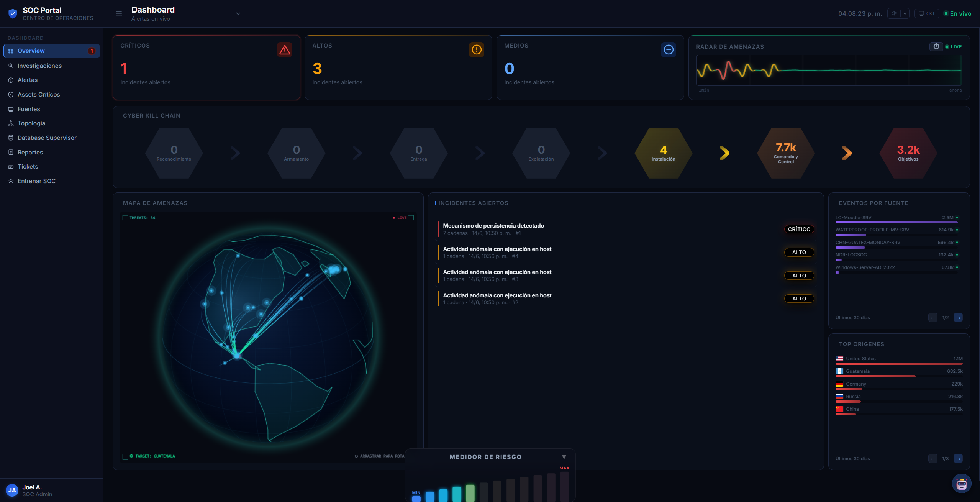Click the Objetivos hexagon showing 3.2k

[x=908, y=153]
